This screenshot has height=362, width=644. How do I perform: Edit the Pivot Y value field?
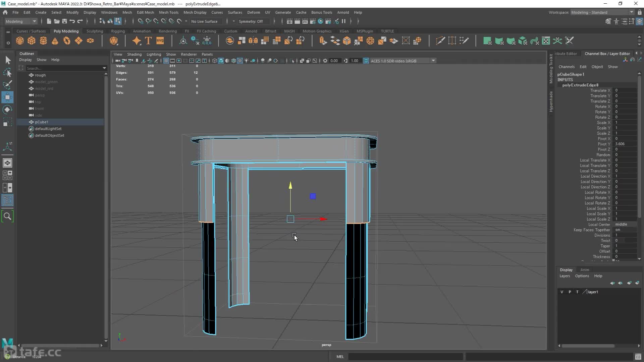[x=625, y=144]
